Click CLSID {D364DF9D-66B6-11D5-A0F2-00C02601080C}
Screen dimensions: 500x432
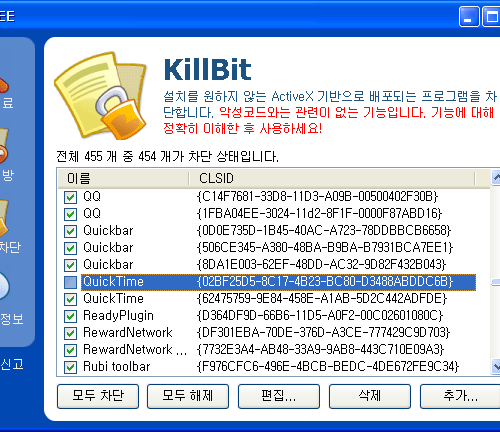point(320,316)
